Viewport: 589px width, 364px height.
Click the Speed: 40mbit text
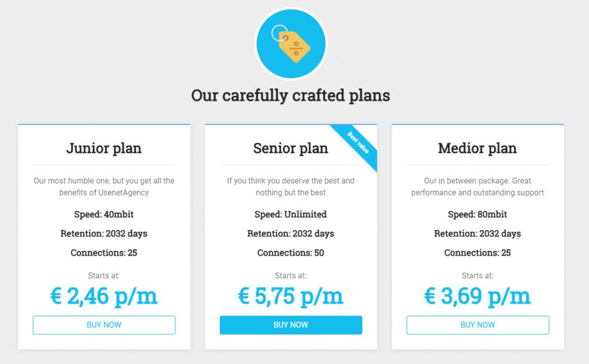[104, 214]
